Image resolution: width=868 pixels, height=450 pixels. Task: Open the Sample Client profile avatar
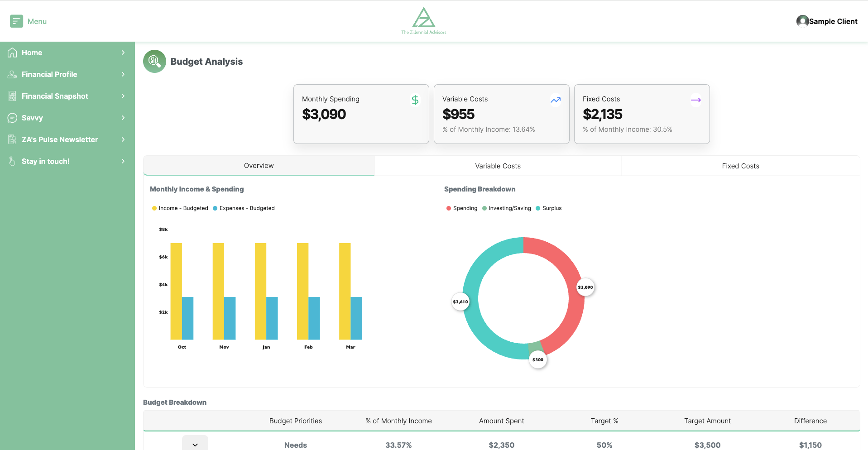click(802, 21)
